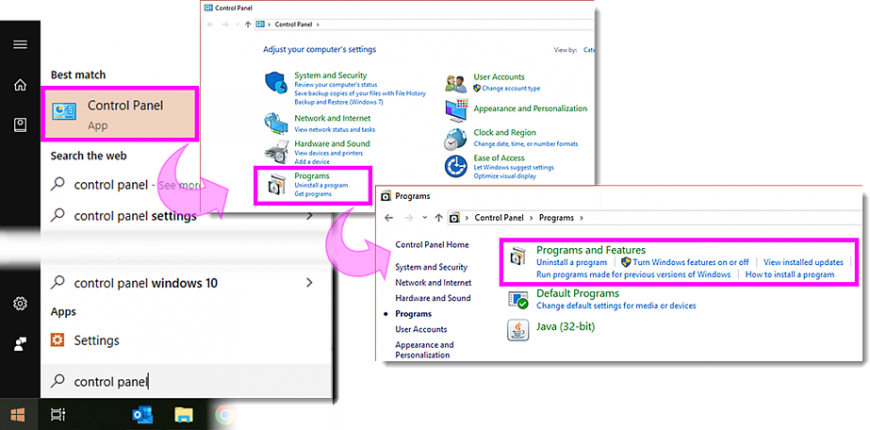Viewport: 870px width, 430px height.
Task: Launch Outlook from the taskbar
Action: pos(143,414)
